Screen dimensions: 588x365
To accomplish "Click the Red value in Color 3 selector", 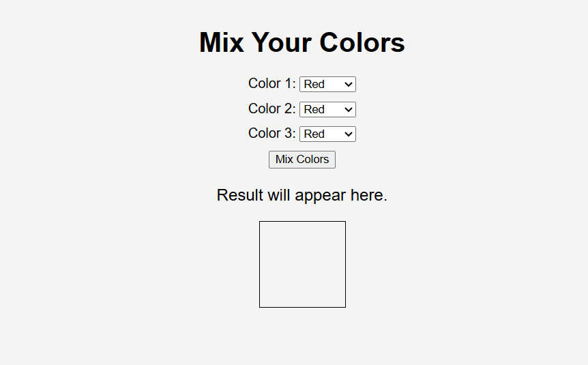I will click(x=314, y=134).
